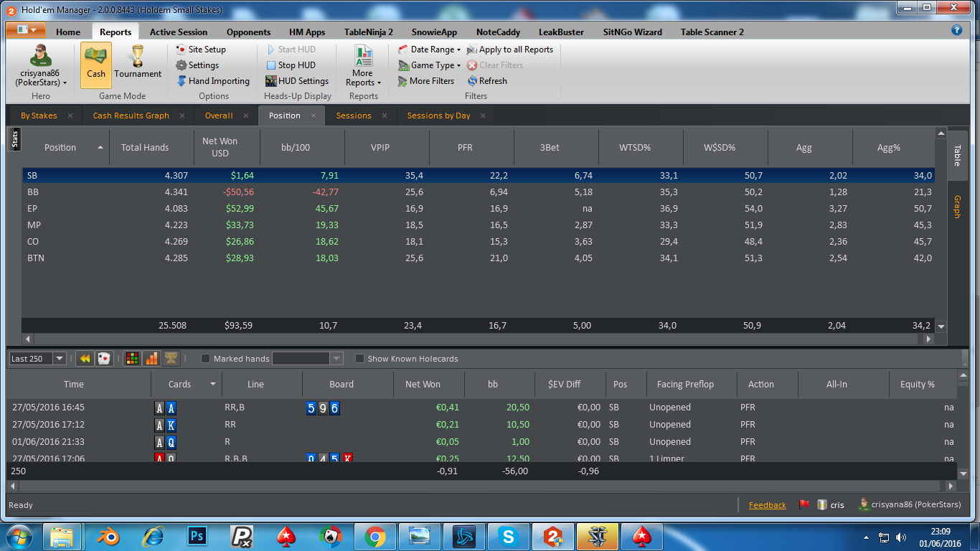The image size is (980, 551).
Task: Open More Reports menu
Action: pos(363,66)
